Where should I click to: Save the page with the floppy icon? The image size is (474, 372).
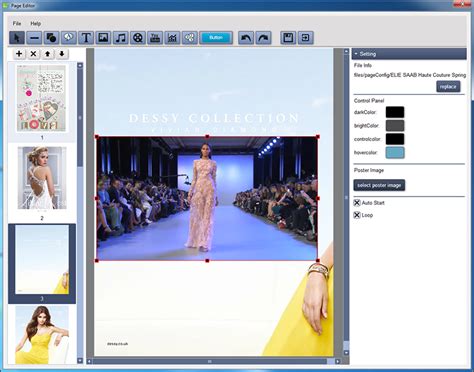288,38
